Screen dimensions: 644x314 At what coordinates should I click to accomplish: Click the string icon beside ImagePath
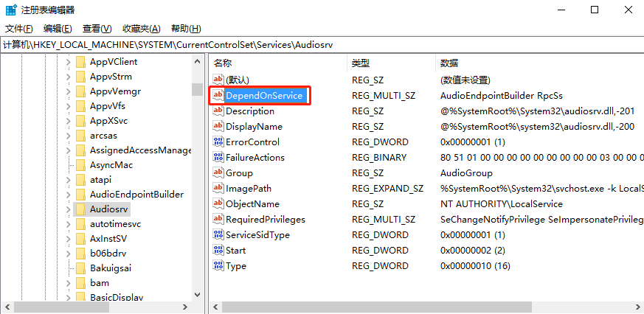click(x=218, y=188)
